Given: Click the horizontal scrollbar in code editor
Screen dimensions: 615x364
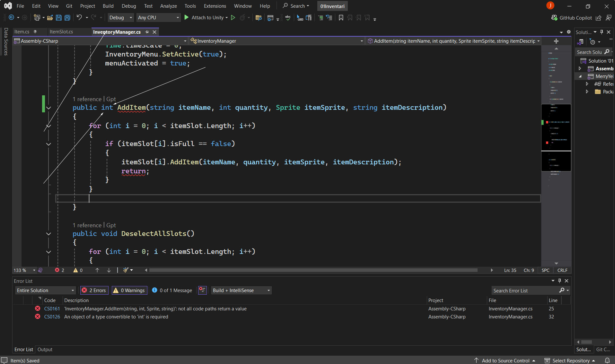Looking at the screenshot, I should coord(313,270).
